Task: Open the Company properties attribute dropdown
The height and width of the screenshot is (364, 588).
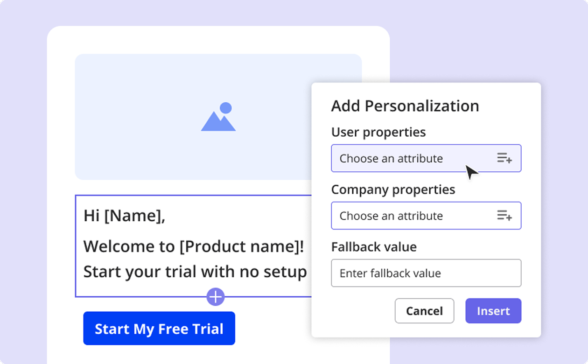Action: (x=411, y=216)
